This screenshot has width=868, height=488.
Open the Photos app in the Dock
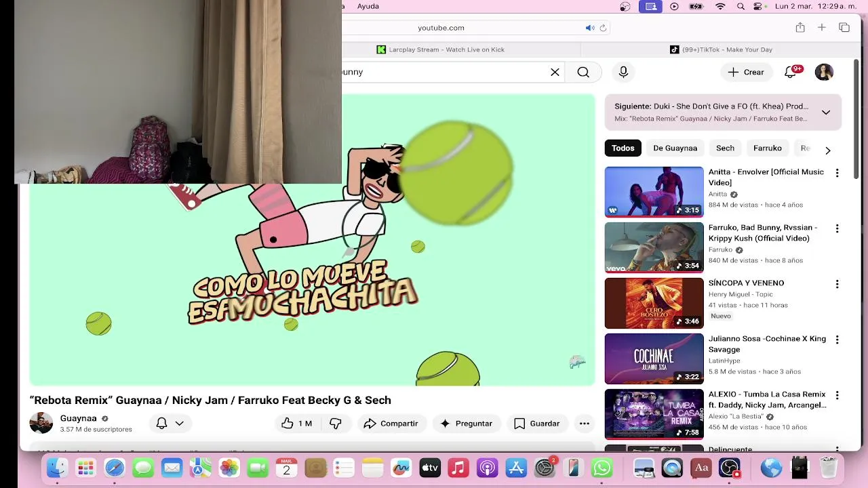pyautogui.click(x=229, y=468)
